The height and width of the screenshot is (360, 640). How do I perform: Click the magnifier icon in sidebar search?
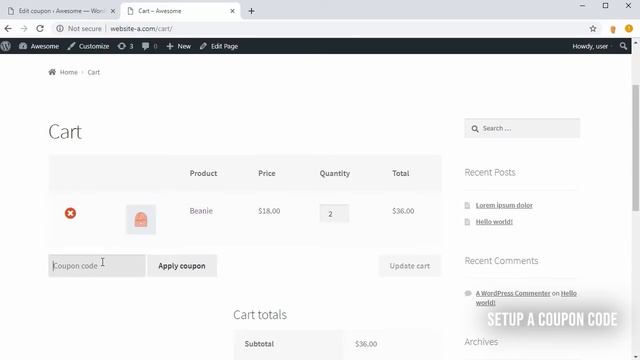(x=475, y=129)
